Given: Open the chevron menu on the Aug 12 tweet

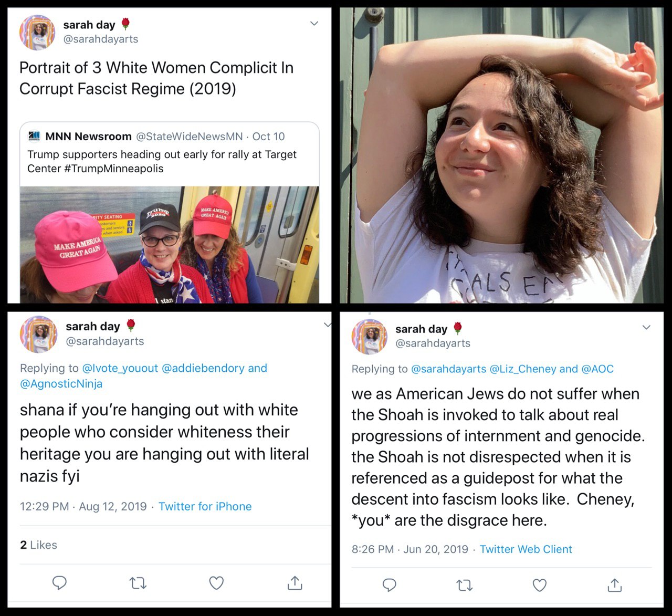Looking at the screenshot, I should (x=327, y=325).
